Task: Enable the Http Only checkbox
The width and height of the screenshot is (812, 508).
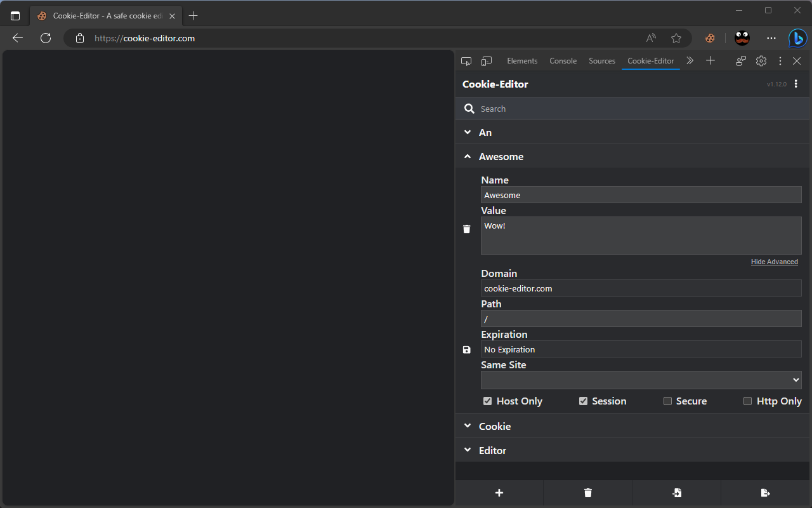Action: tap(747, 401)
